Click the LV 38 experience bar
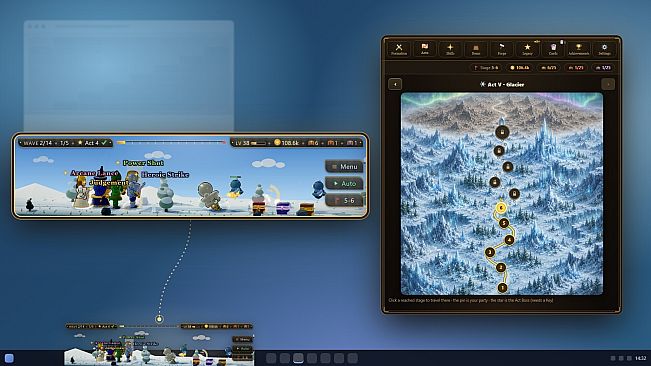Screen dimensions: 651x366 pos(251,143)
